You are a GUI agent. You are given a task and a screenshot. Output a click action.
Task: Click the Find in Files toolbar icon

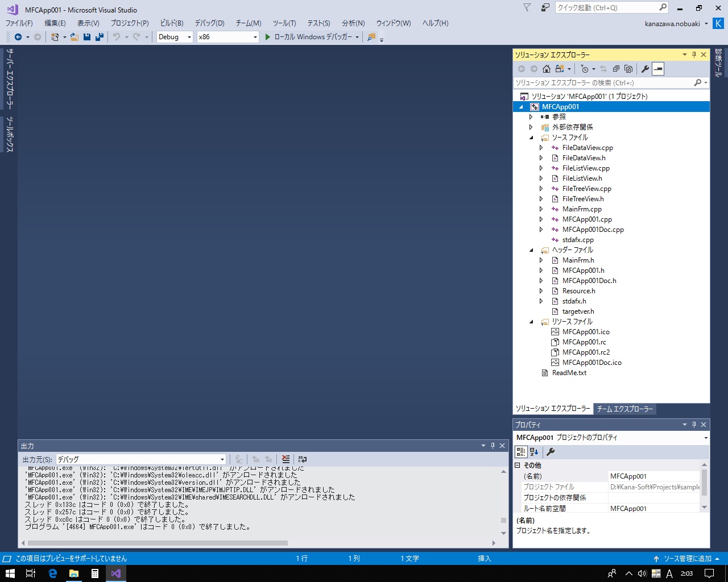(x=371, y=37)
